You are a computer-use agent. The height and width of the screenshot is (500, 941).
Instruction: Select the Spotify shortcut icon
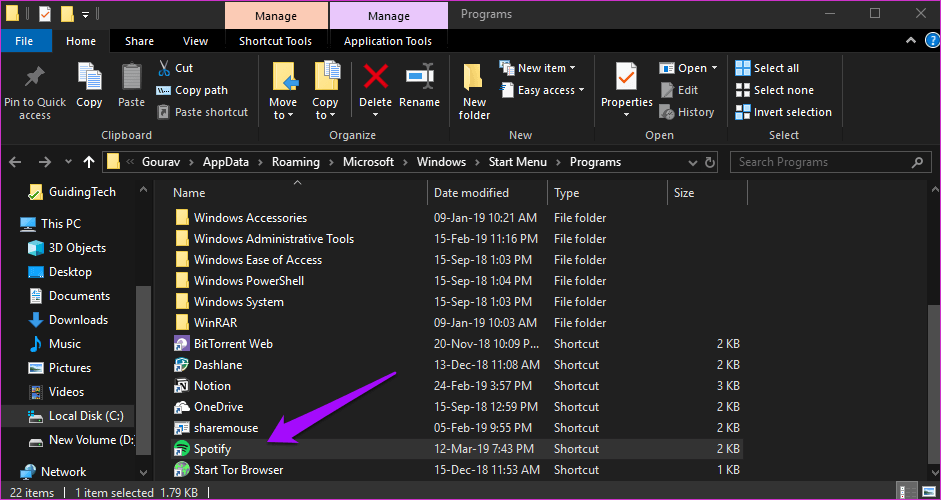181,448
